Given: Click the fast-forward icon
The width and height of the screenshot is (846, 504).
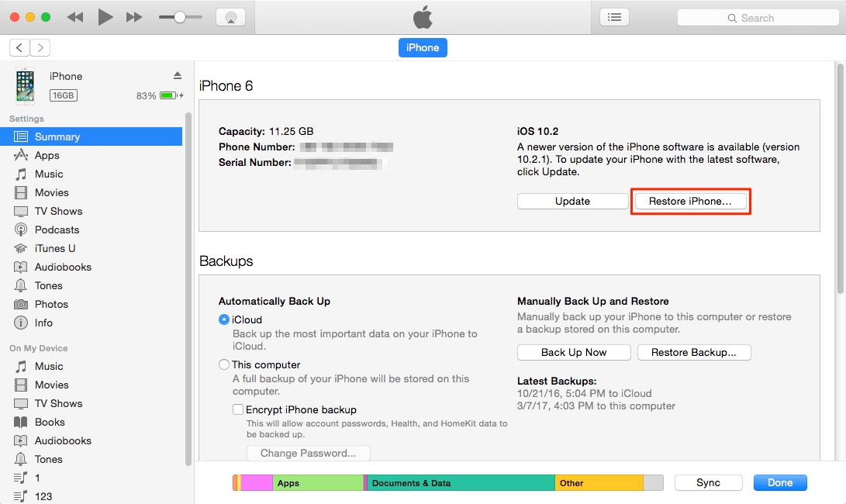Looking at the screenshot, I should pyautogui.click(x=134, y=17).
